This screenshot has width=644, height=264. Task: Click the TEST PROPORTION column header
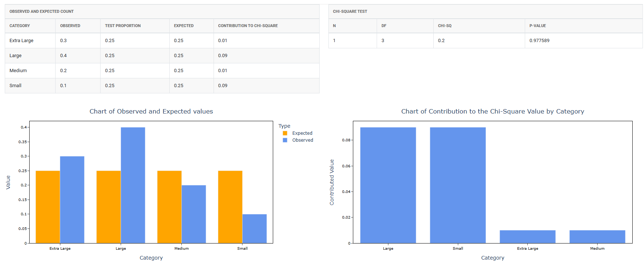point(123,26)
